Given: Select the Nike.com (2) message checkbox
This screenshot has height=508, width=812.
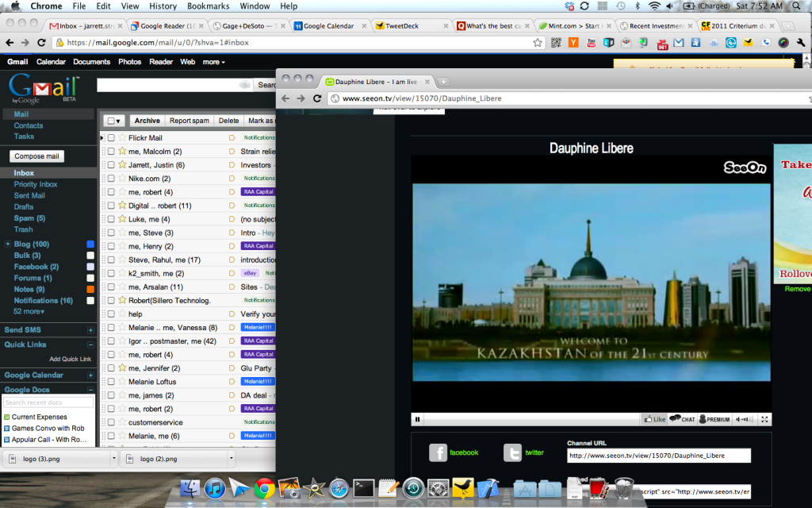Looking at the screenshot, I should [111, 179].
